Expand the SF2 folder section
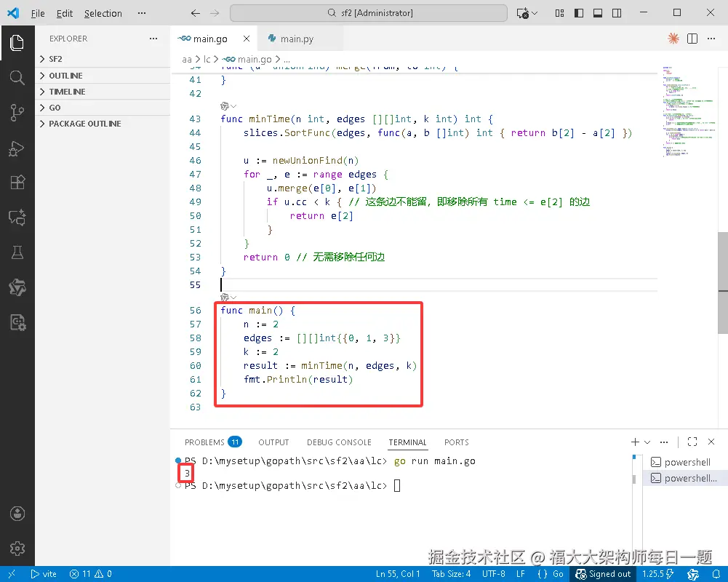The width and height of the screenshot is (728, 582). pos(103,59)
